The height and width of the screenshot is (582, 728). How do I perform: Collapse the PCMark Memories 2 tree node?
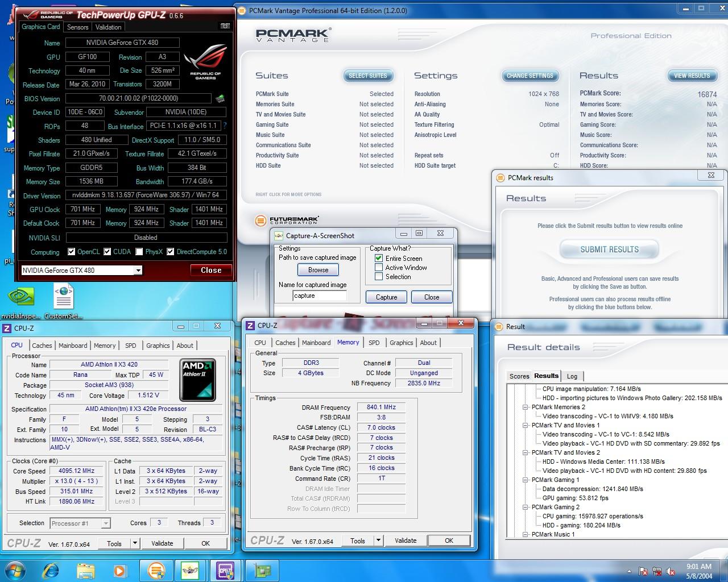point(526,407)
